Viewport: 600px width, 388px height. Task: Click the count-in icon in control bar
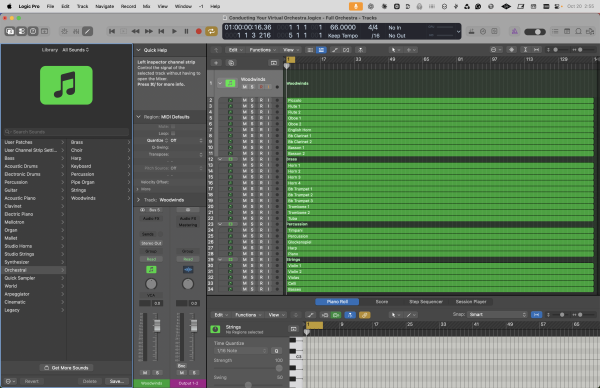(494, 31)
